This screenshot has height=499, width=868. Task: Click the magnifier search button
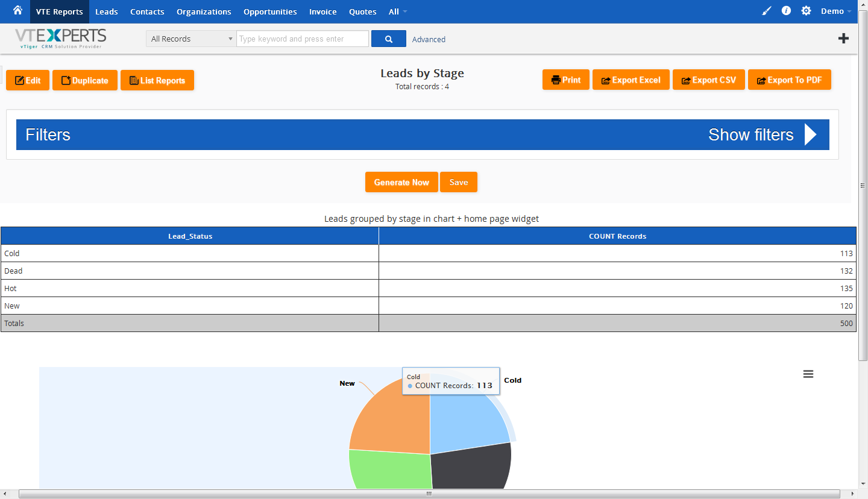point(389,39)
